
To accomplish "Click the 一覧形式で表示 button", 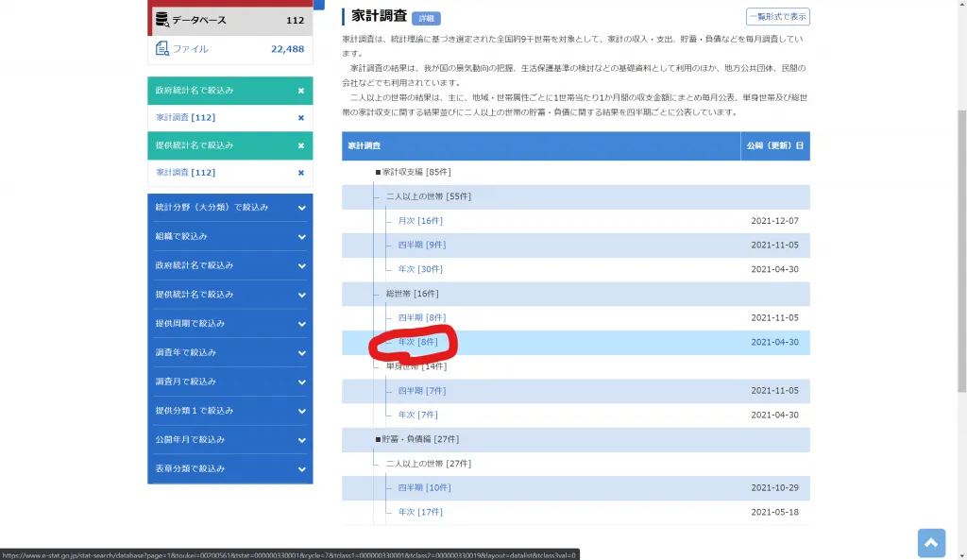I will click(x=778, y=17).
